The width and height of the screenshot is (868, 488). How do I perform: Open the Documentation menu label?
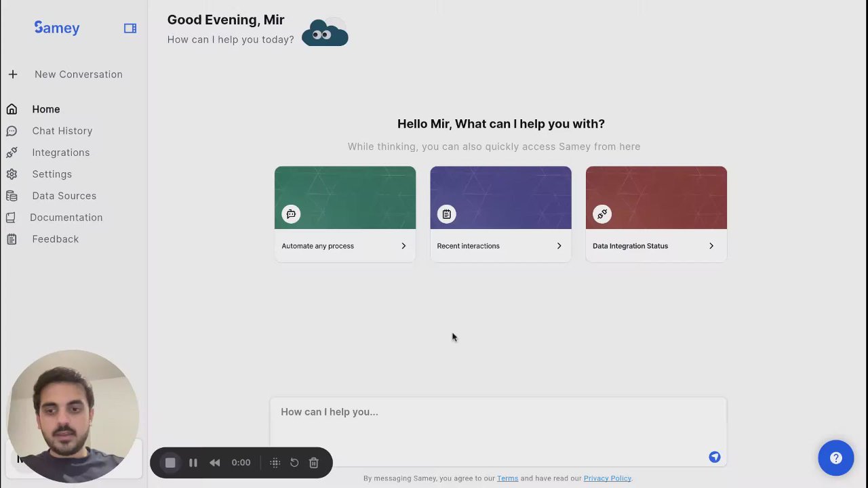(x=66, y=218)
